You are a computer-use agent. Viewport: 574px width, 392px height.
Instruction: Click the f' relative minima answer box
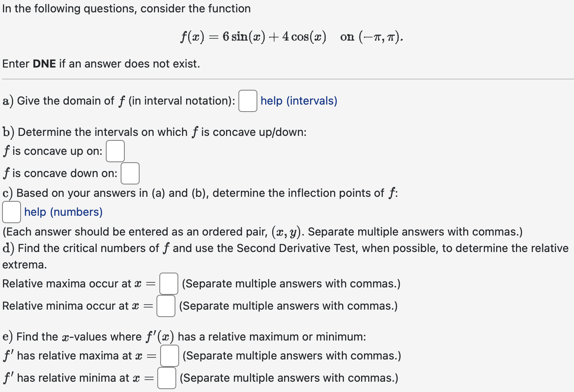(x=166, y=378)
